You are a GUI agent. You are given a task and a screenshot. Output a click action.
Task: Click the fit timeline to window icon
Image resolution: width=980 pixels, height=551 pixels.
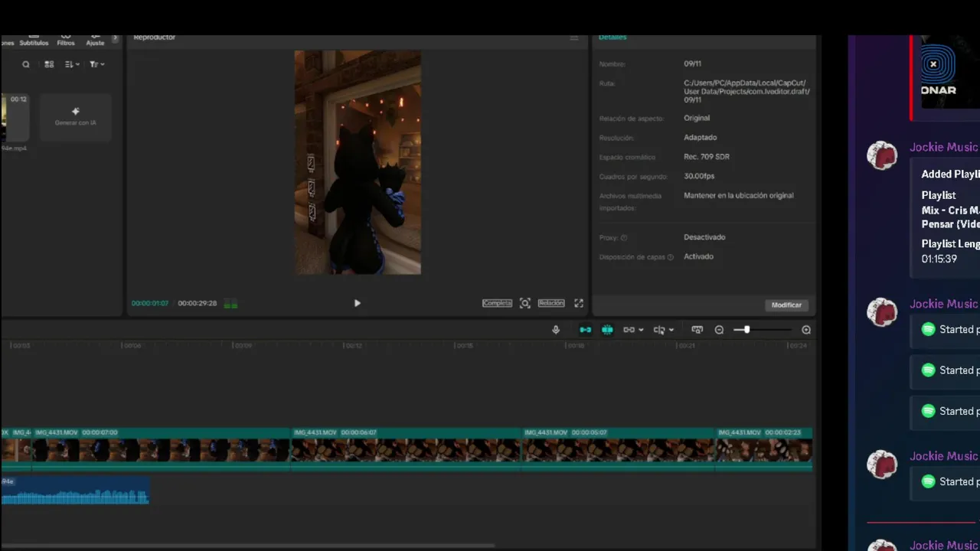click(697, 330)
